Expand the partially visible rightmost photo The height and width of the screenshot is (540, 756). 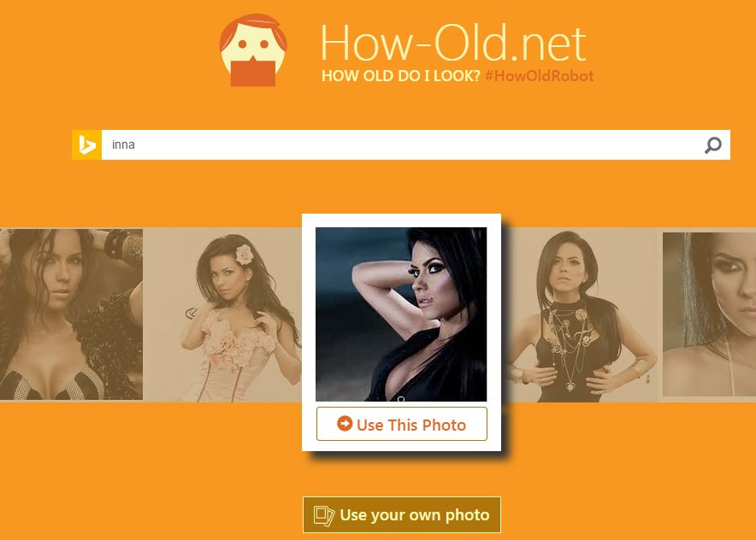click(710, 314)
